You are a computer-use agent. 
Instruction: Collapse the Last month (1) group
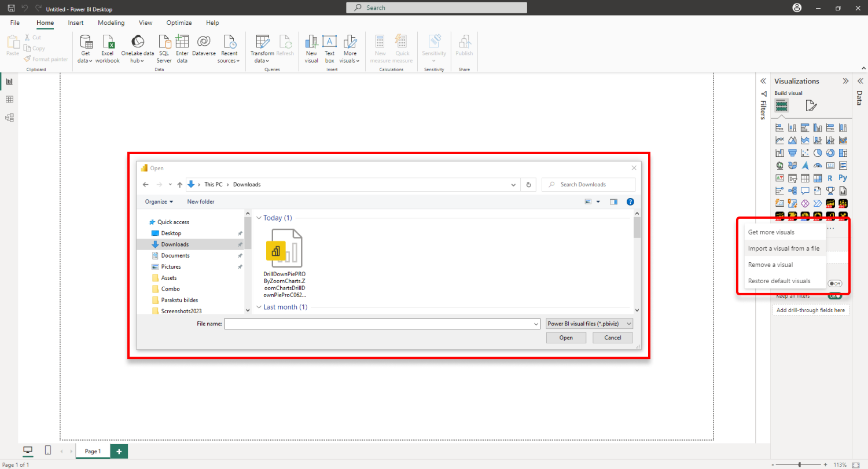pos(259,307)
